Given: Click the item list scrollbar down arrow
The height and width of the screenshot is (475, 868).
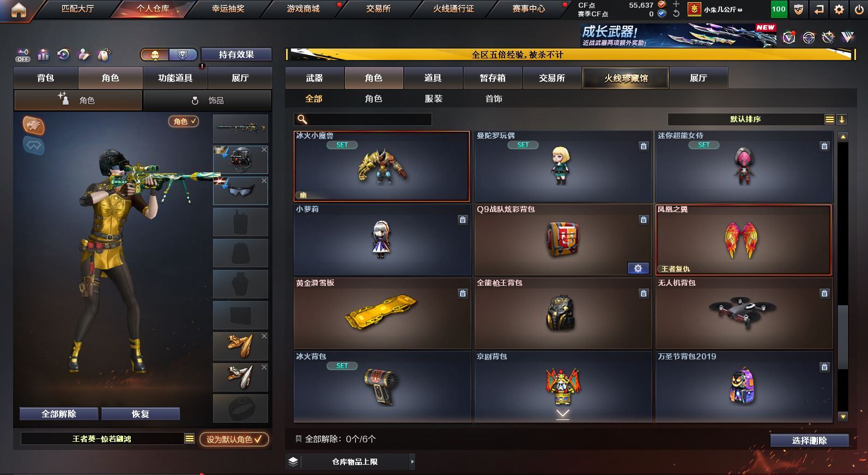Looking at the screenshot, I should (843, 417).
